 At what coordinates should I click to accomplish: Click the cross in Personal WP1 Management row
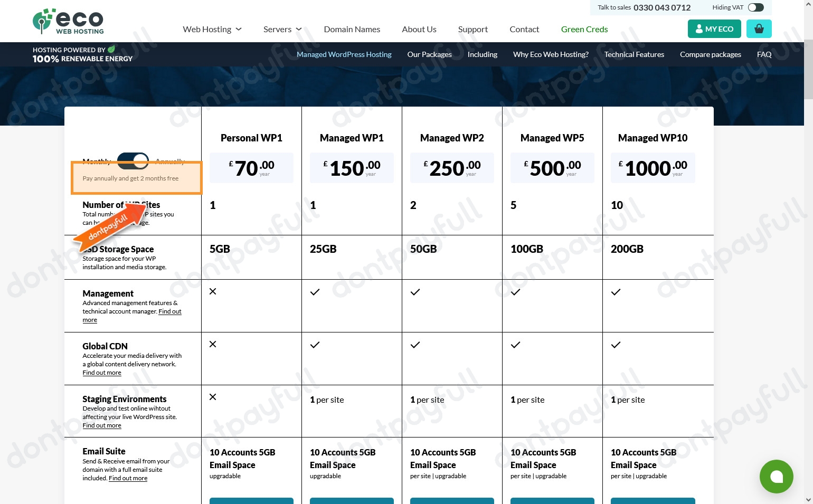[x=213, y=291]
